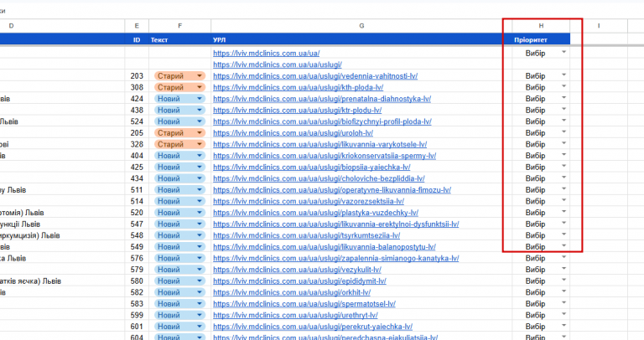
Task: Open Текст dropdown for ID 205
Action: (x=200, y=133)
